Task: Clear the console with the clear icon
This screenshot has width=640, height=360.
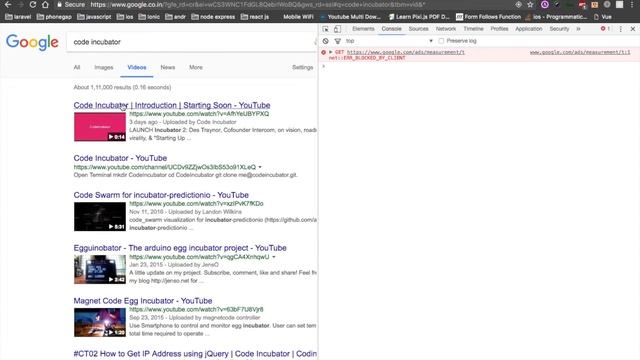Action: pyautogui.click(x=325, y=41)
